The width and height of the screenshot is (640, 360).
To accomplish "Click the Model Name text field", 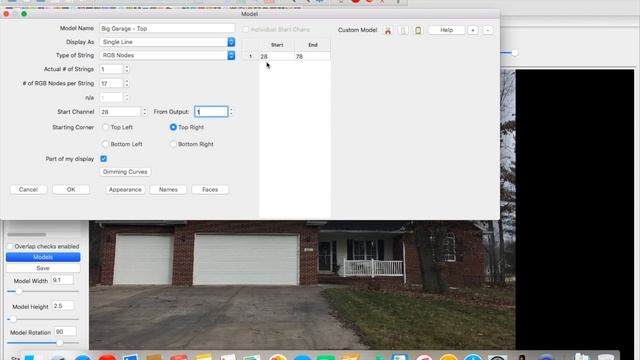I will (x=167, y=29).
